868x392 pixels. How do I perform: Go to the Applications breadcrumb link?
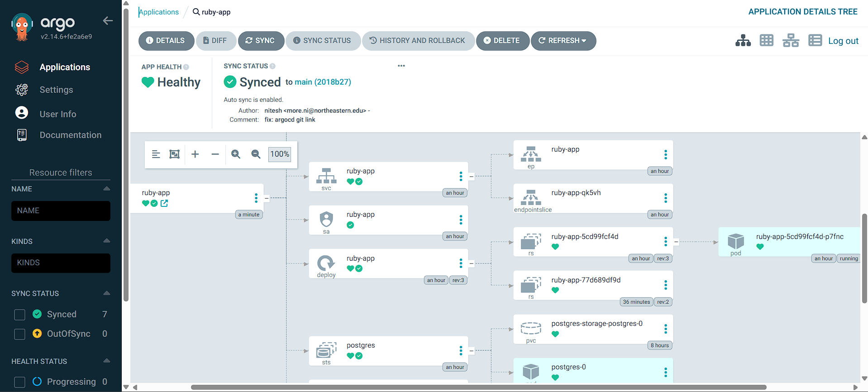(x=159, y=12)
